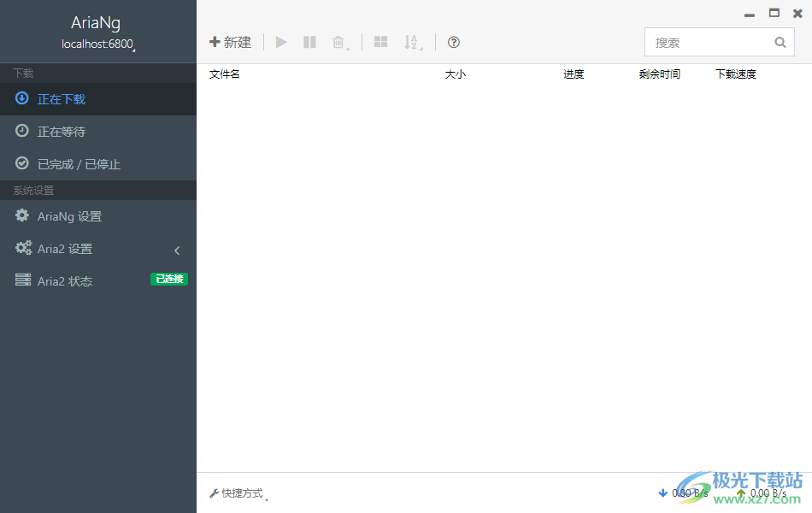
Task: Click the checkmark circle finished icon
Action: [x=21, y=163]
